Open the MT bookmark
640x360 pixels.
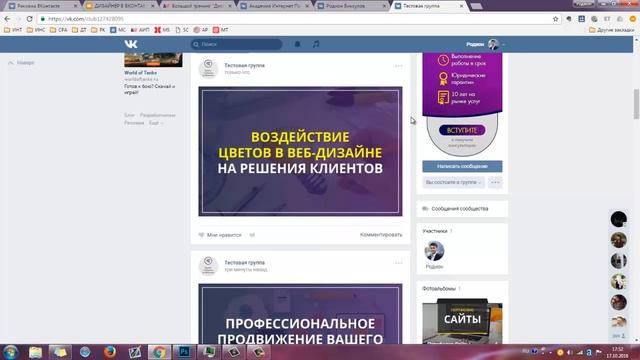[x=220, y=30]
